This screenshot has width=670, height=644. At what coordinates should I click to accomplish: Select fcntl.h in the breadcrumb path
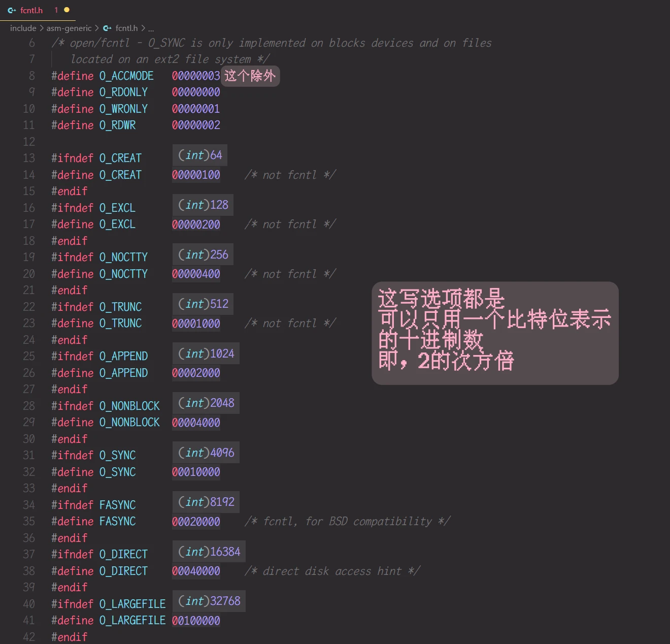125,28
